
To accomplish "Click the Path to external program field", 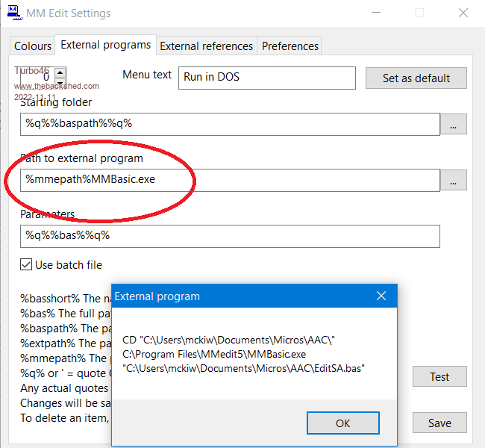I will point(230,180).
